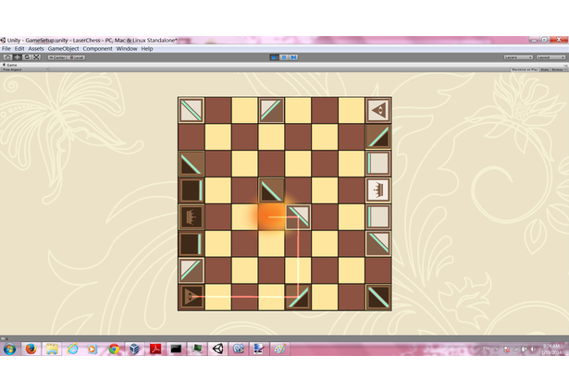Screen dimensions: 569x392
Task: Open the Help menu
Action: pyautogui.click(x=147, y=49)
